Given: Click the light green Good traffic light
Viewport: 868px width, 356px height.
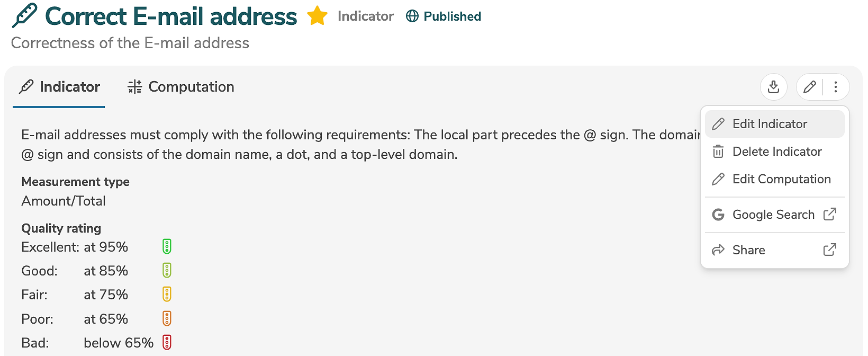Looking at the screenshot, I should click(167, 271).
